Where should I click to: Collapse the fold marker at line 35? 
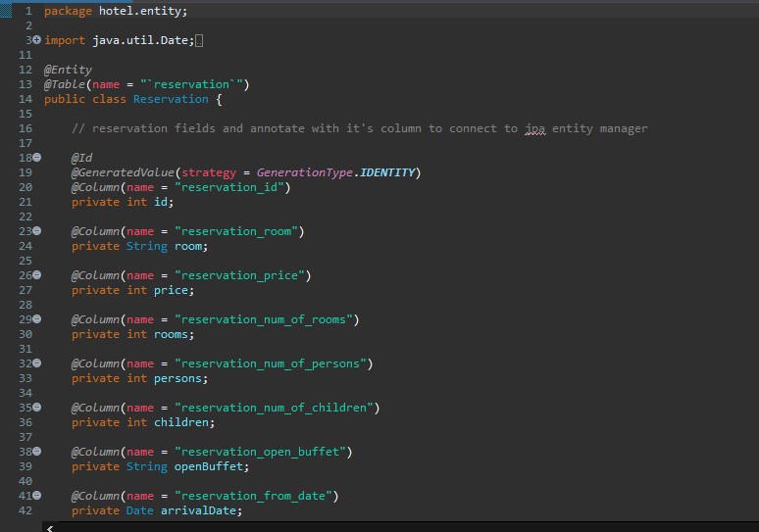click(x=37, y=407)
